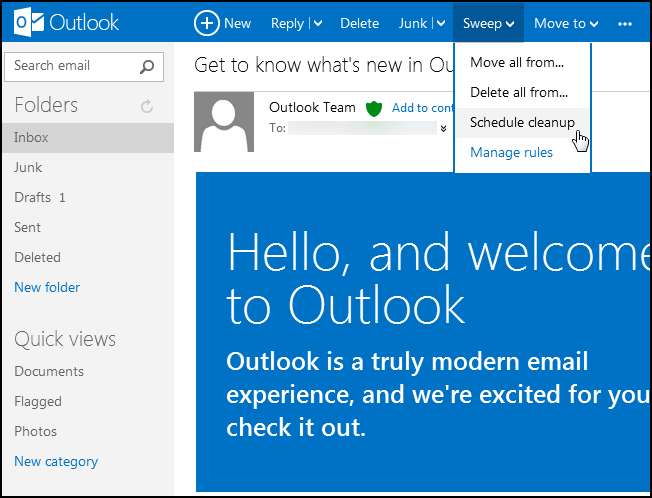The width and height of the screenshot is (652, 498).
Task: Choose Move all from... in Sweep menu
Action: (x=517, y=62)
